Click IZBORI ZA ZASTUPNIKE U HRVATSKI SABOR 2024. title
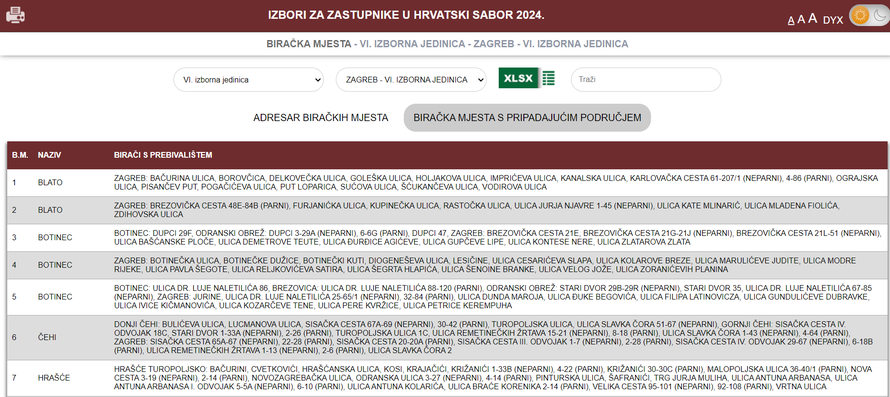 click(x=406, y=15)
